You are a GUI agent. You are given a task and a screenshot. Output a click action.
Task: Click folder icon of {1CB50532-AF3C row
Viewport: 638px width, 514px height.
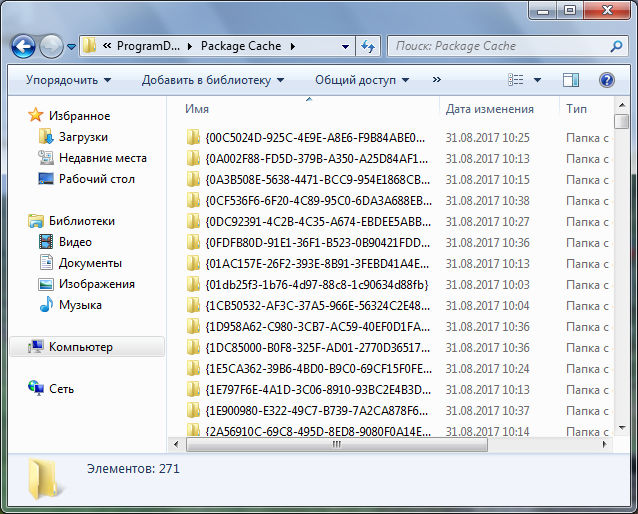click(x=193, y=306)
